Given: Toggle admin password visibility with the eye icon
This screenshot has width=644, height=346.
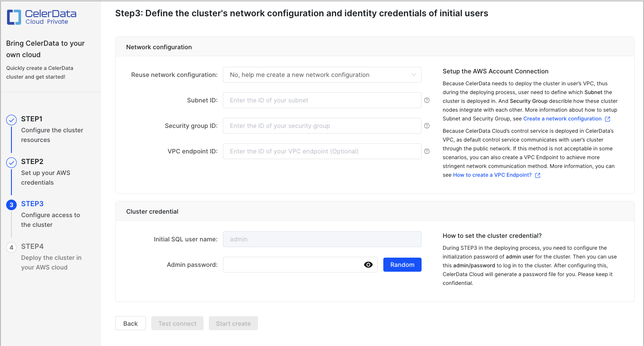Looking at the screenshot, I should [368, 264].
